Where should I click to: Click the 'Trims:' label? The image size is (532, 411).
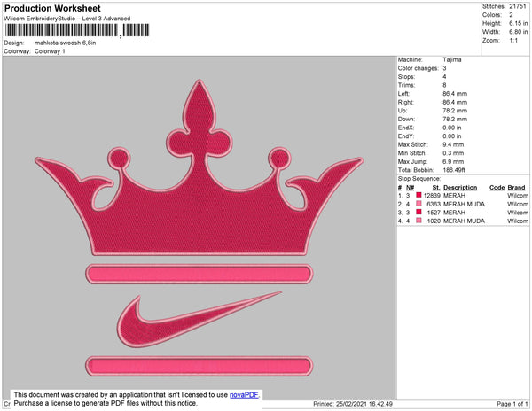[x=406, y=85]
